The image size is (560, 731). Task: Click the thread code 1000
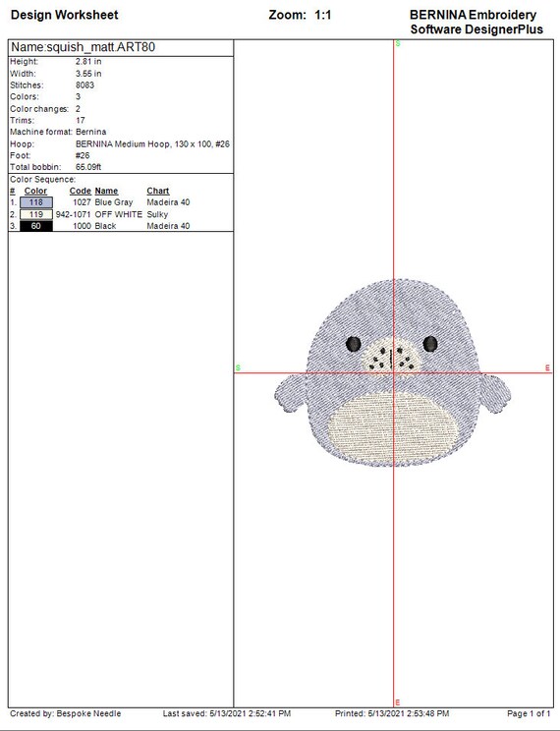coord(83,226)
